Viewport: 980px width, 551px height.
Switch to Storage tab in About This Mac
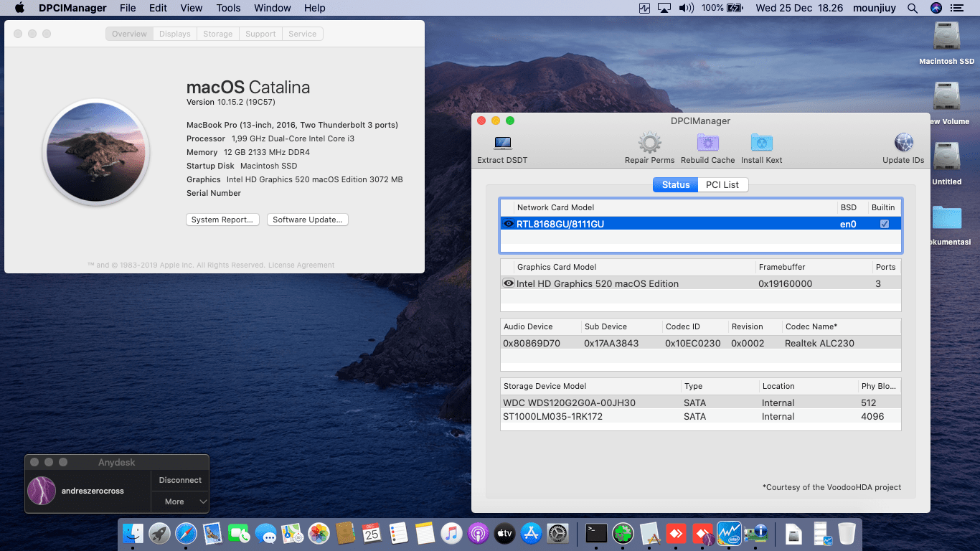coord(217,34)
